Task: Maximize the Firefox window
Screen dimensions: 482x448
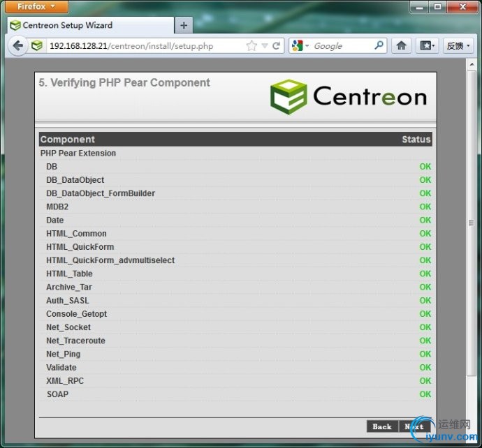Action: coord(437,7)
